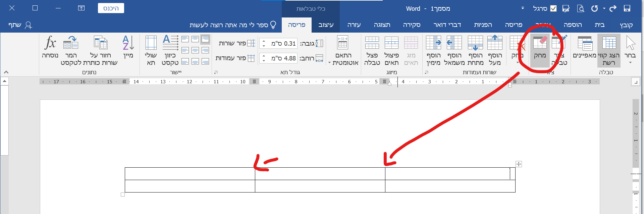Decrease row height with down arrow
Image resolution: width=644 pixels, height=214 pixels.
click(264, 46)
